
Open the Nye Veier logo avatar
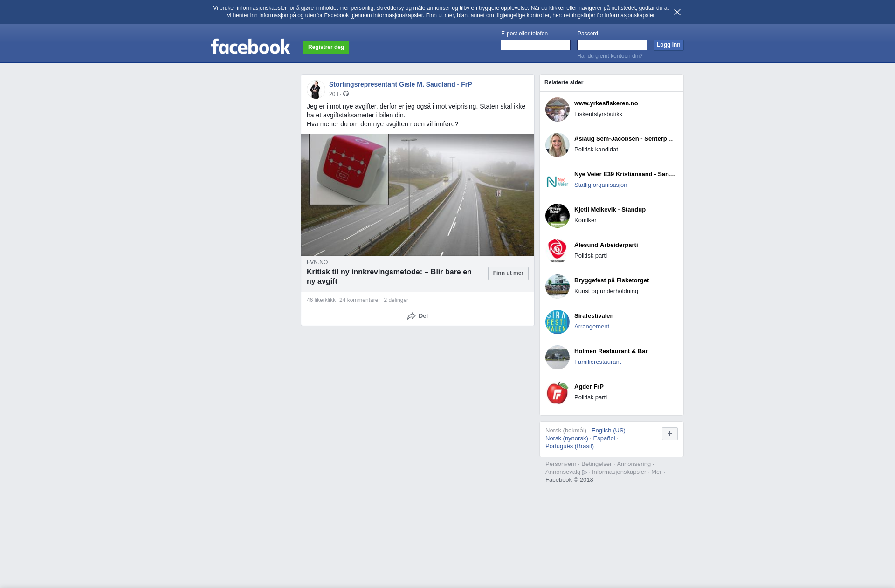[x=558, y=180]
